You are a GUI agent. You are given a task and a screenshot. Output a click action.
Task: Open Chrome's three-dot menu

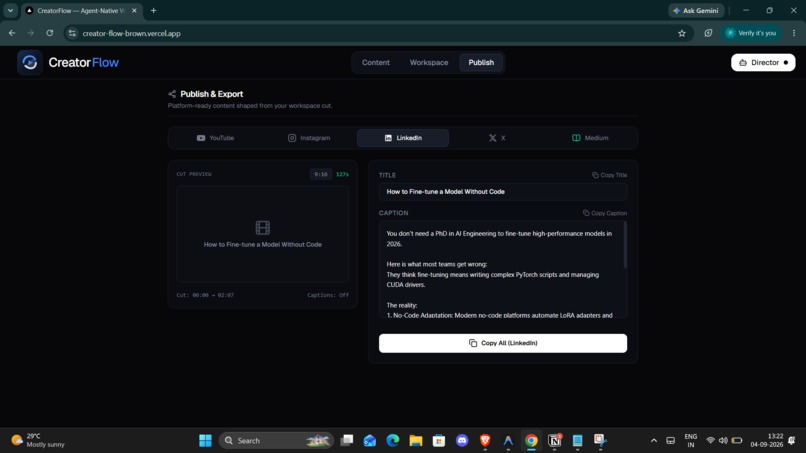(794, 33)
